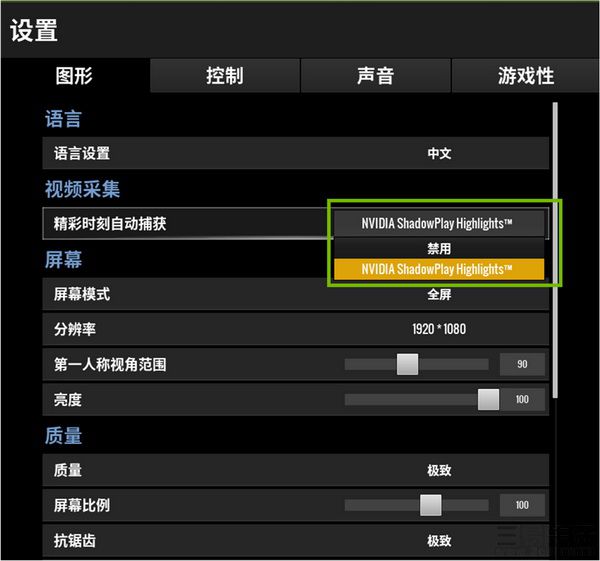Viewport: 600px width, 561px height.
Task: Collapse the 精彩时刻自动捕获 dropdown header
Action: [x=437, y=223]
